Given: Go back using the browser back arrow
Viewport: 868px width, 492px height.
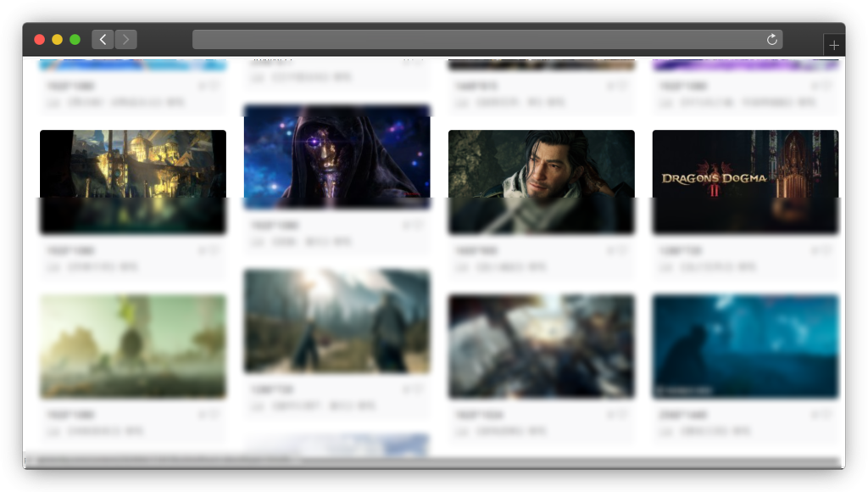Looking at the screenshot, I should pyautogui.click(x=103, y=40).
